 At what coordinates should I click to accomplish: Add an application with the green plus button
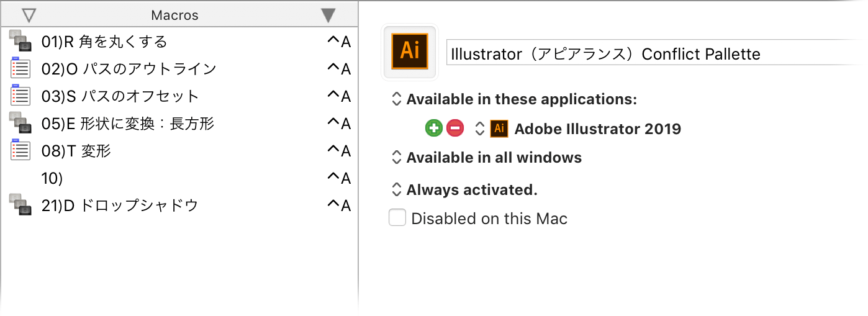pyautogui.click(x=434, y=129)
